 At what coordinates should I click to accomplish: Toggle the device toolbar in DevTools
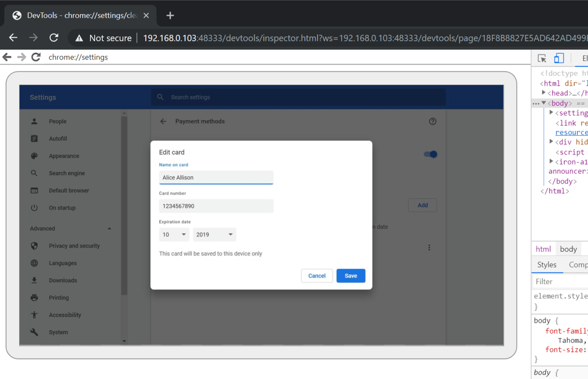tap(559, 58)
